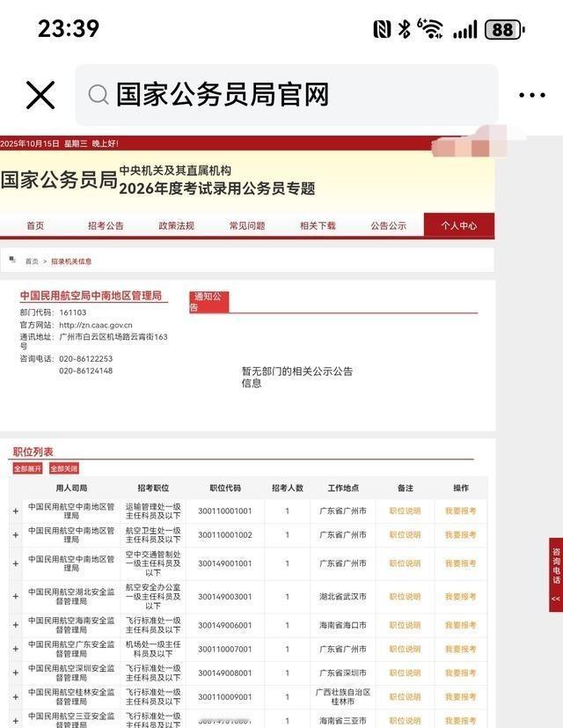Open 职位说明 for the 海口市 position

[405, 625]
